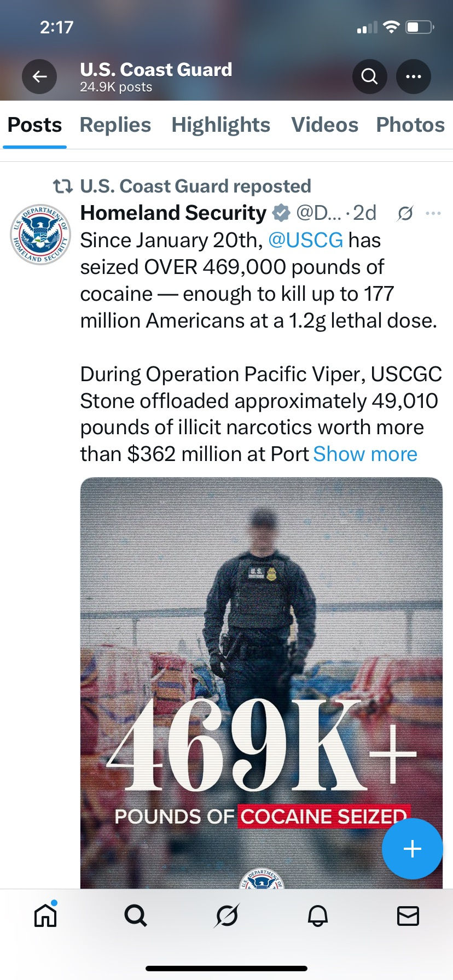
Task: Go to Home in bottom navigation
Action: pyautogui.click(x=45, y=915)
